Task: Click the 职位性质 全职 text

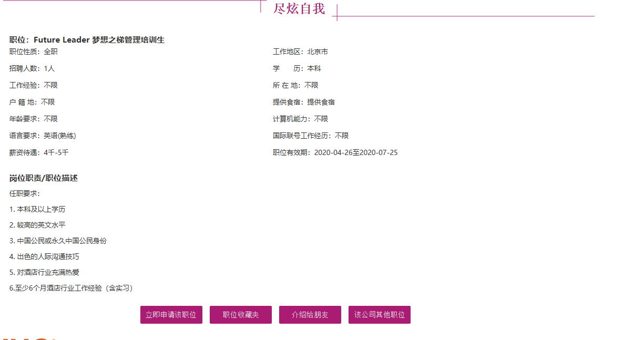Action: (x=34, y=52)
